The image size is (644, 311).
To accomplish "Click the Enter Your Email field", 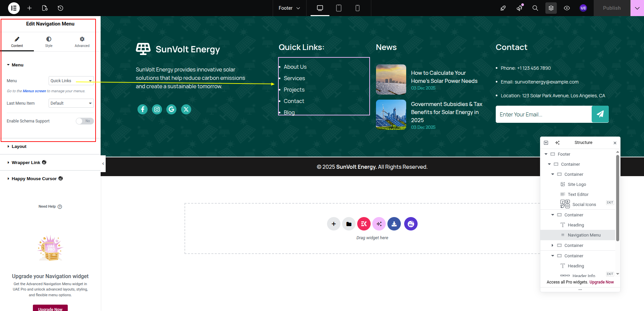I will [543, 114].
